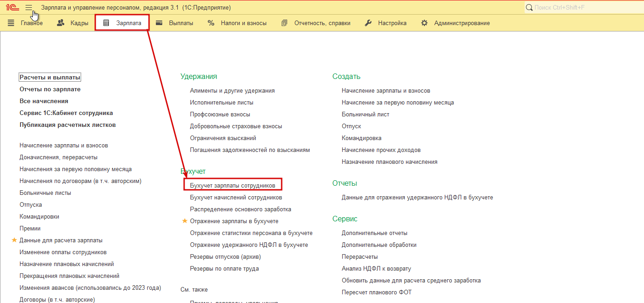Open Пересчет планового ФОТ
Screen dimensions: 644x303
pyautogui.click(x=376, y=292)
